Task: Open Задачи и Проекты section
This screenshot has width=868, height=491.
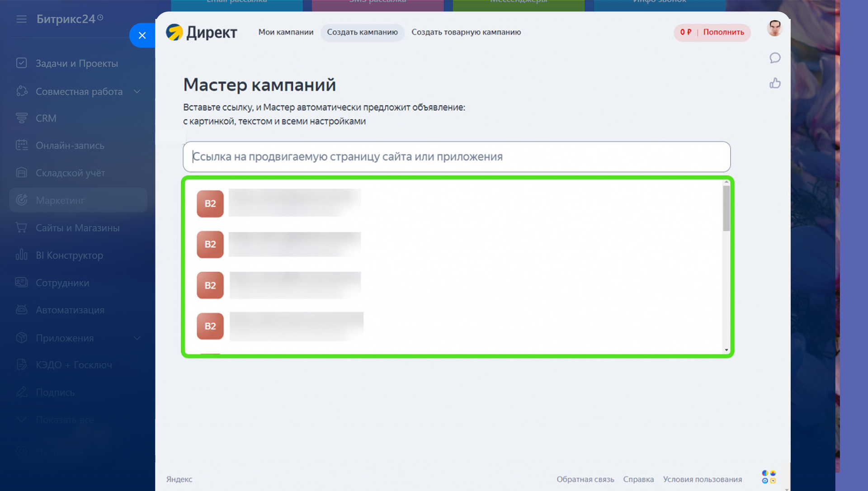Action: pos(77,63)
